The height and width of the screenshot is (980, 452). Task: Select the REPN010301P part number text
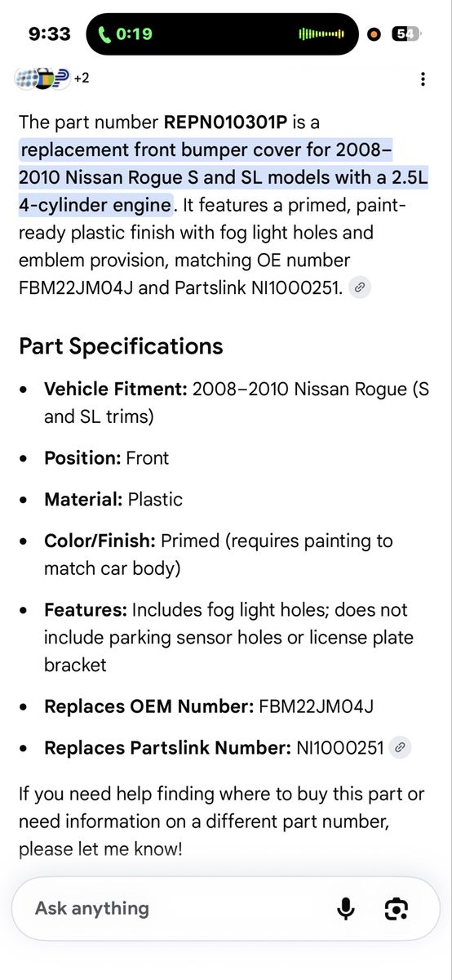(x=225, y=122)
